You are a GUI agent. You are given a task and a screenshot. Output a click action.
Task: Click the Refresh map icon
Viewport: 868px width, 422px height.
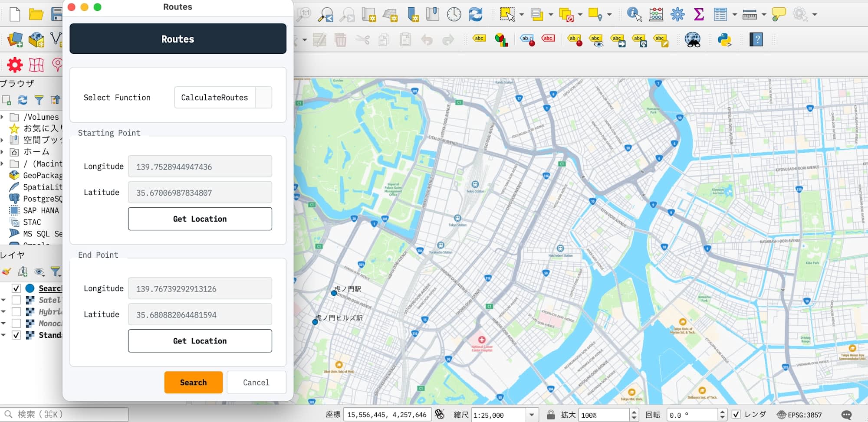coord(475,14)
